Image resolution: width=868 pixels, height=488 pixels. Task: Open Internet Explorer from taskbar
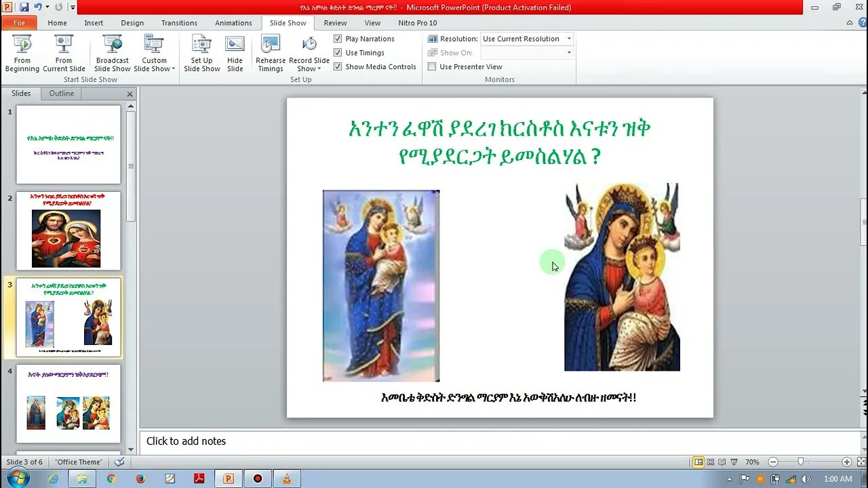53,479
